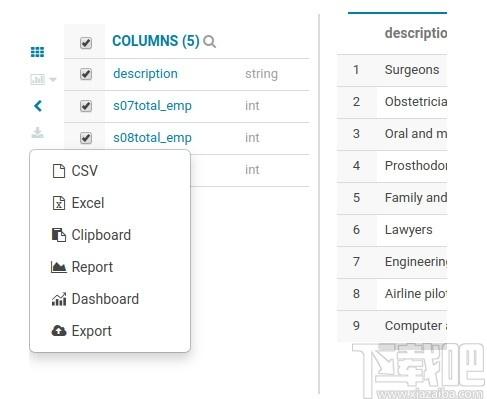Choose Dashboard from the download menu
The height and width of the screenshot is (399, 487).
tap(95, 299)
